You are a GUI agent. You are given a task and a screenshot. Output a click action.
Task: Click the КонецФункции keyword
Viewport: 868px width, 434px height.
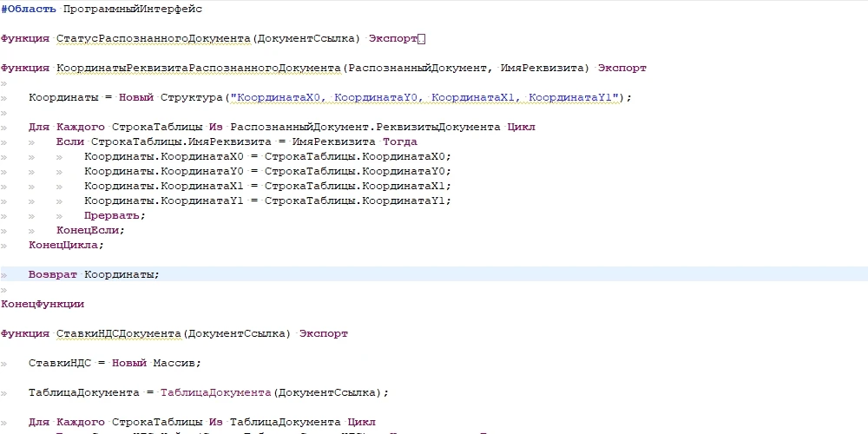point(43,303)
